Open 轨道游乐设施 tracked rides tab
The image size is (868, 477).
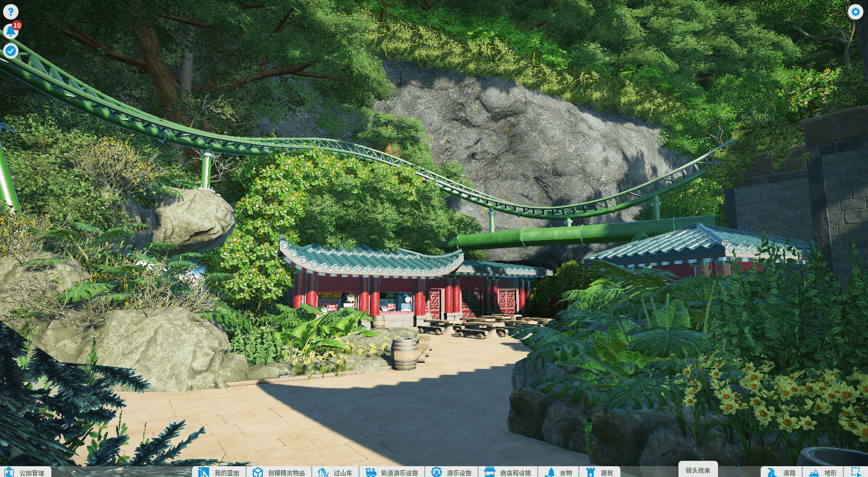[392, 472]
